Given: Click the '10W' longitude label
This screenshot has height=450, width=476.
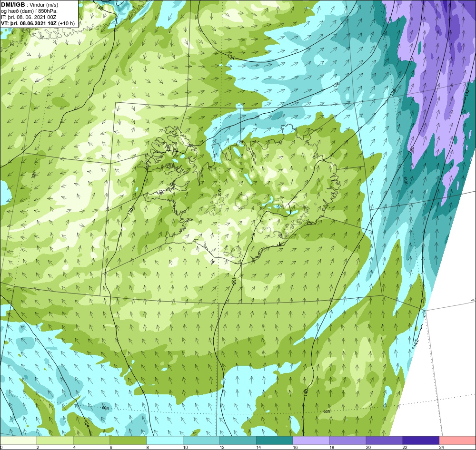Looking at the screenshot, I should click(406, 181).
